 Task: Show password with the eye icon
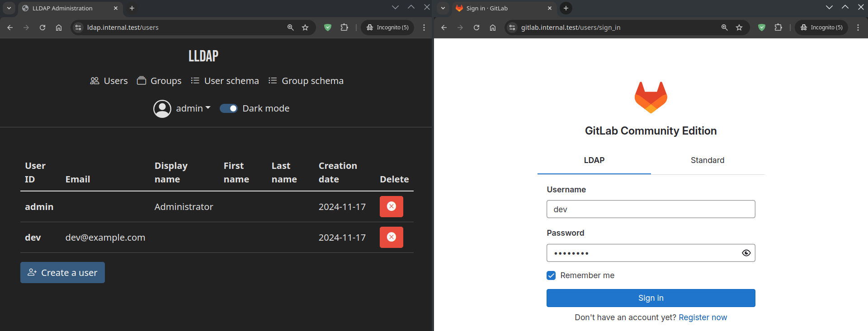746,253
